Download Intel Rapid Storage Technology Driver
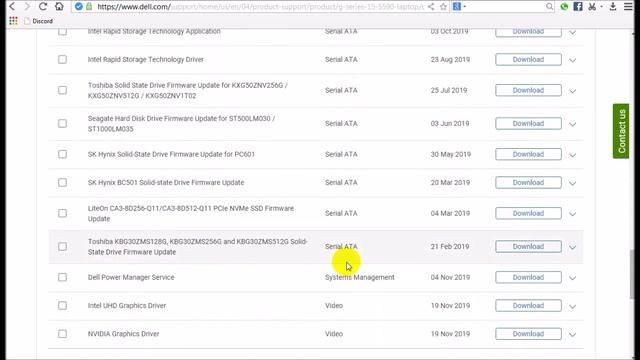The width and height of the screenshot is (640, 360). pyautogui.click(x=528, y=60)
